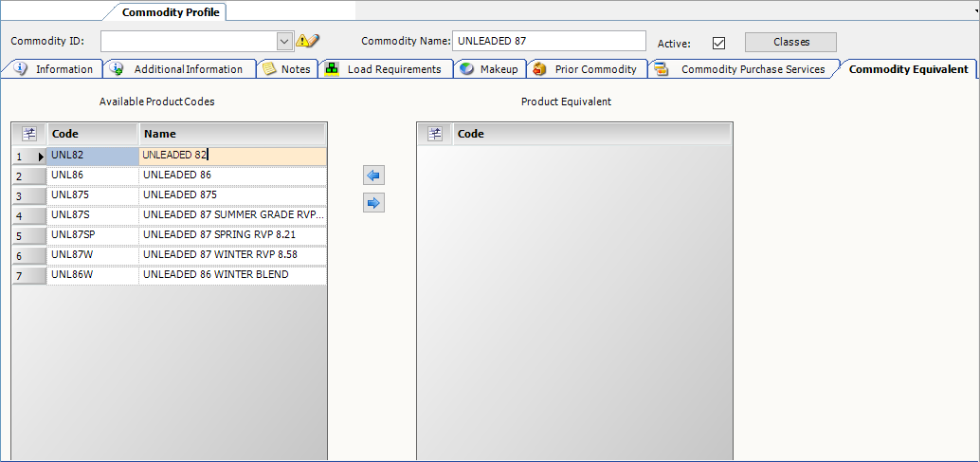980x462 pixels.
Task: Select row header 7 for UNL86W
Action: click(x=28, y=276)
